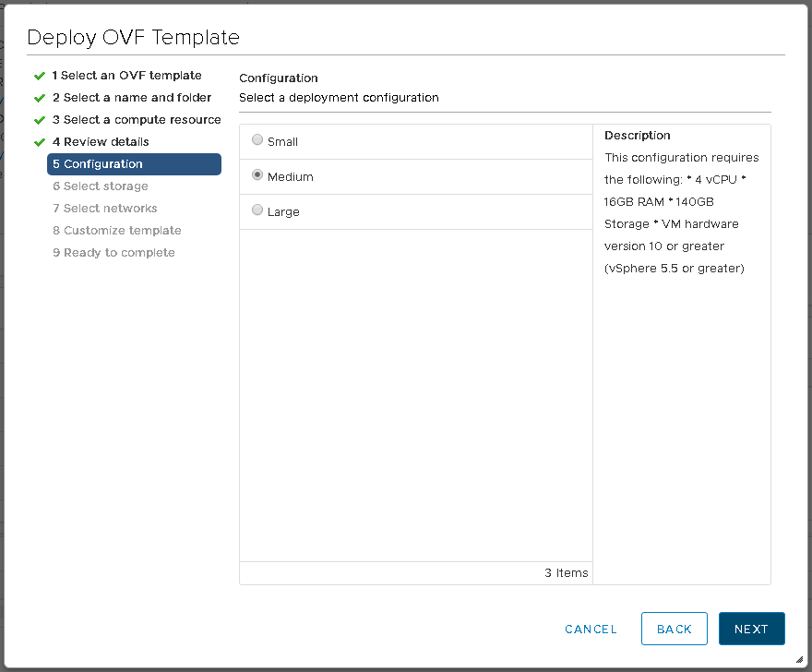Click step 6 Select storage
The width and height of the screenshot is (812, 672).
coord(100,186)
